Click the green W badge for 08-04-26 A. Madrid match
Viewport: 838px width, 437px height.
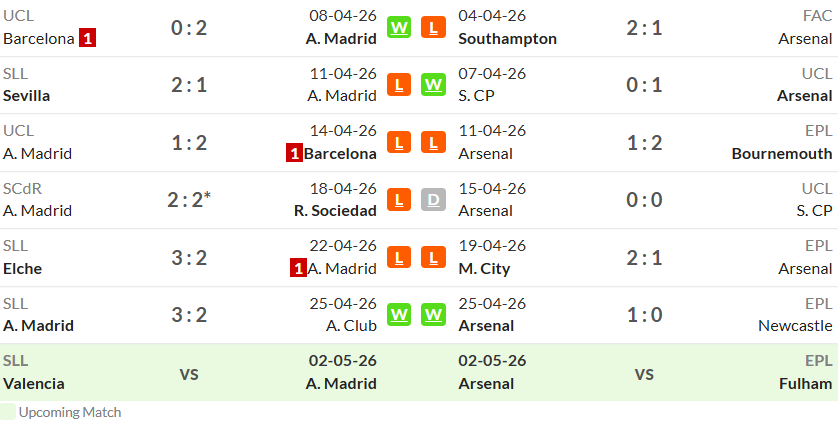[399, 27]
